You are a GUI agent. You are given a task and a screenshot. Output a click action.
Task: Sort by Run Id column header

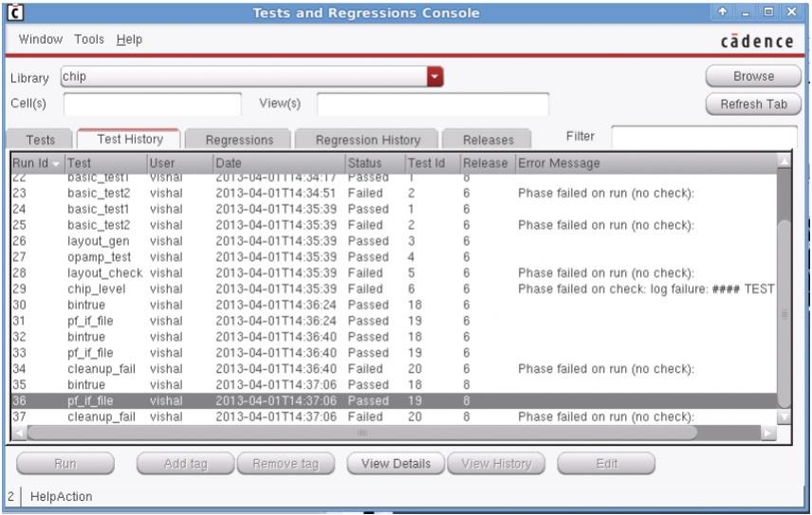click(x=37, y=163)
